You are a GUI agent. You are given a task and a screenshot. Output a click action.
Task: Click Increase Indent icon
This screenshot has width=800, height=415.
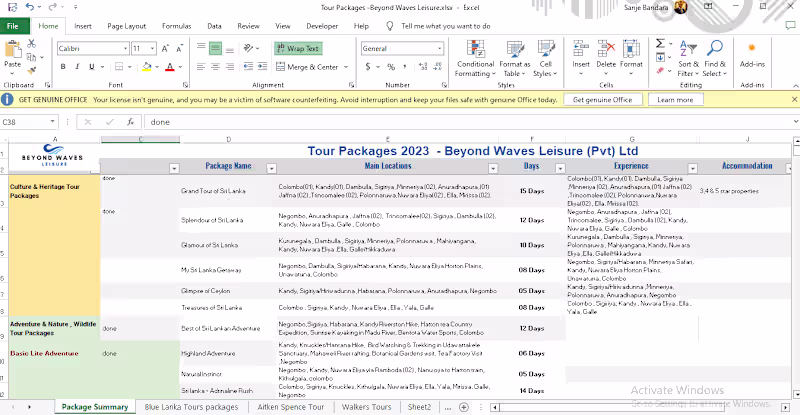point(262,67)
